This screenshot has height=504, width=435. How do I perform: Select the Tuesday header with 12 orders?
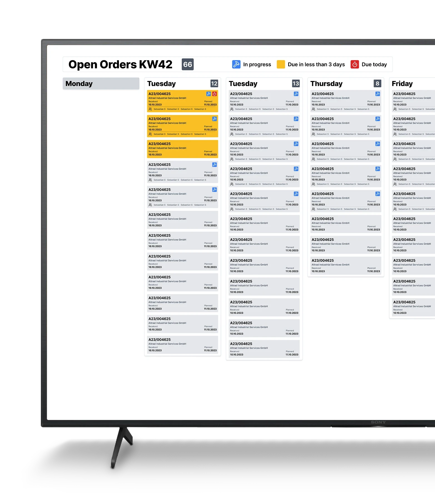pyautogui.click(x=161, y=84)
